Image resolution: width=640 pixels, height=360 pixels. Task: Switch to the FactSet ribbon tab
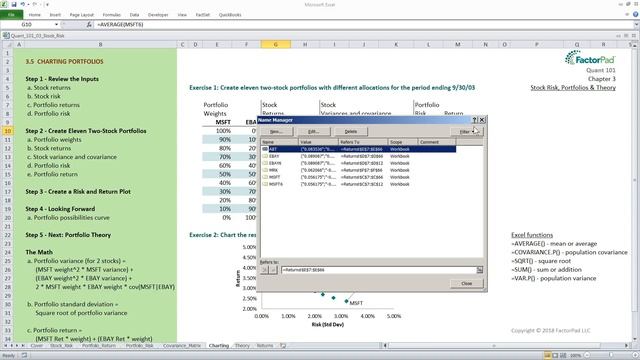203,15
